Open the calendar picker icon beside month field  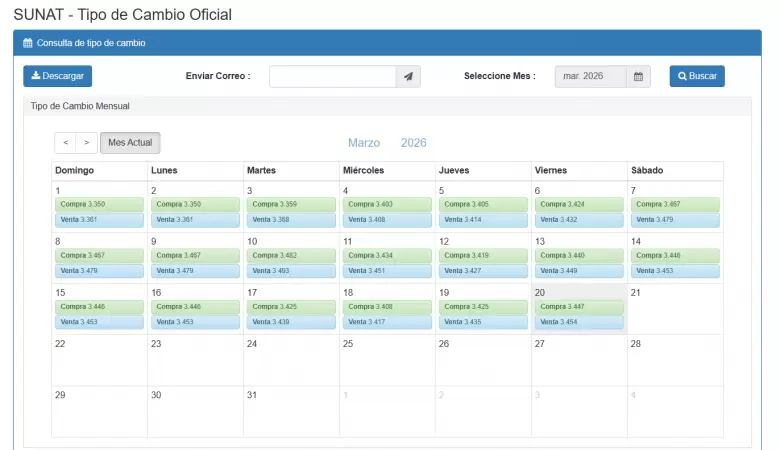(638, 77)
